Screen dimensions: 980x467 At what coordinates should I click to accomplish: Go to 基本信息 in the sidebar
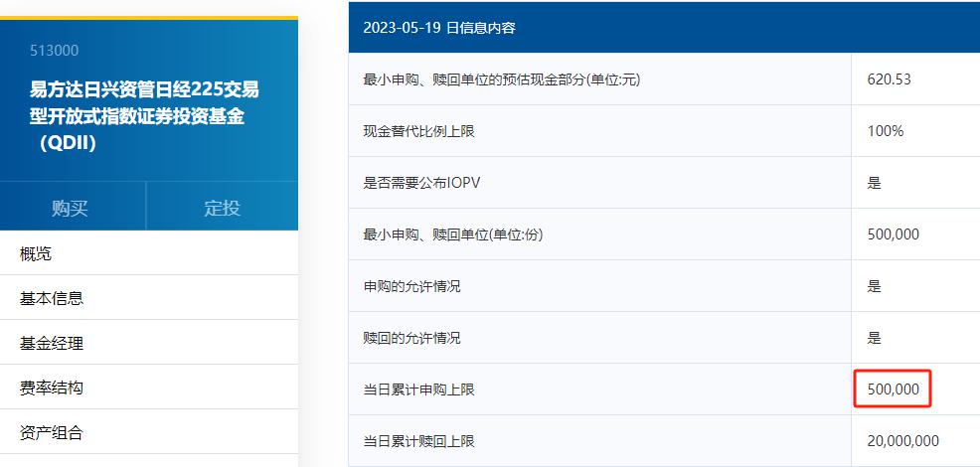[x=52, y=298]
